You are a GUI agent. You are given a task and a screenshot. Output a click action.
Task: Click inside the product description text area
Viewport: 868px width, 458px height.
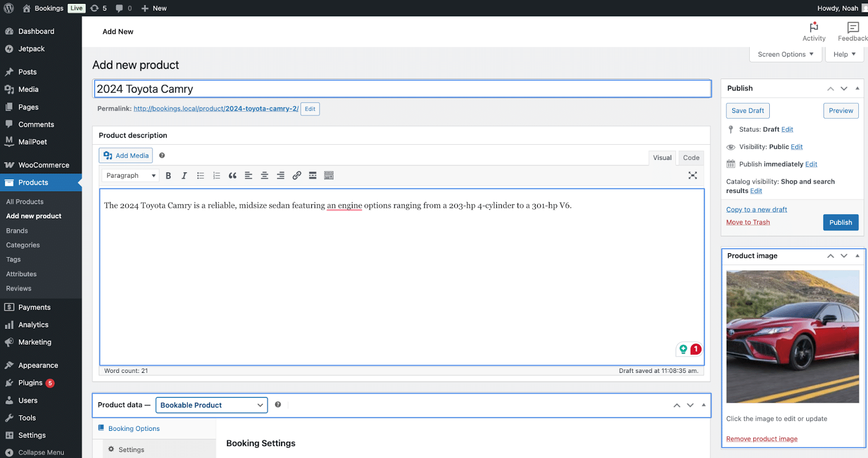point(402,277)
